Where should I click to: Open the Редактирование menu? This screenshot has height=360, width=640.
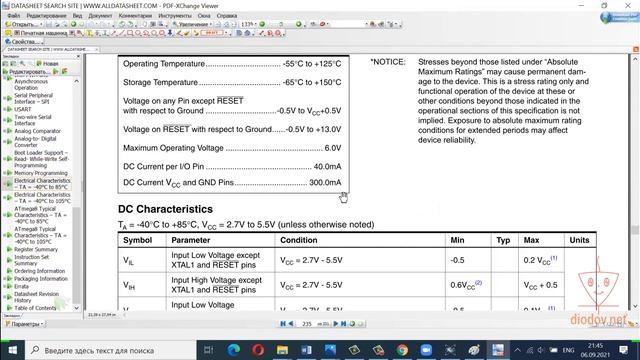[46, 16]
